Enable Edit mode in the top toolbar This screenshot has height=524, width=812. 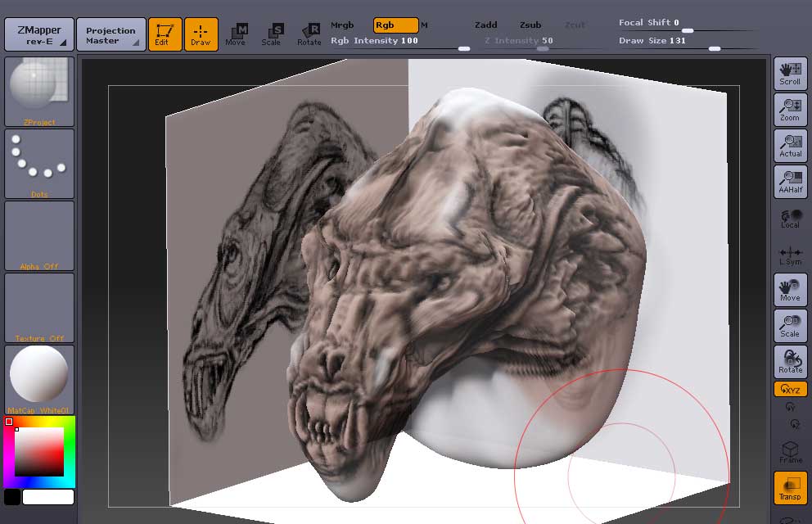165,34
